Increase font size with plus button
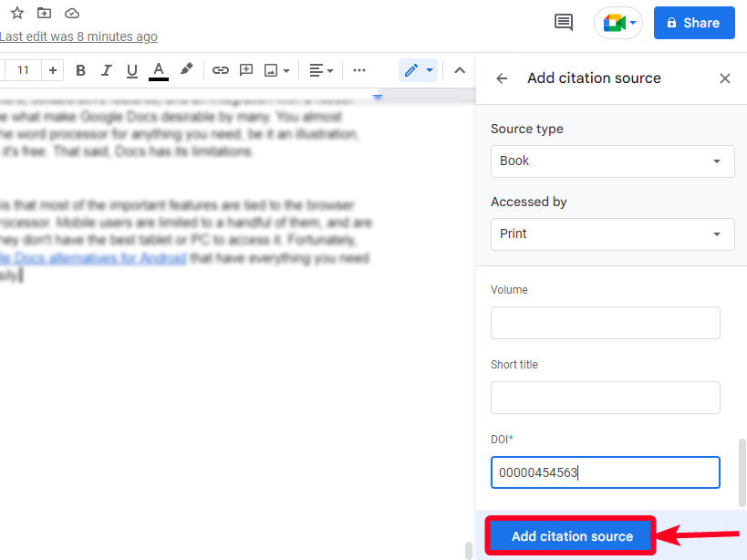747x560 pixels. coord(53,70)
